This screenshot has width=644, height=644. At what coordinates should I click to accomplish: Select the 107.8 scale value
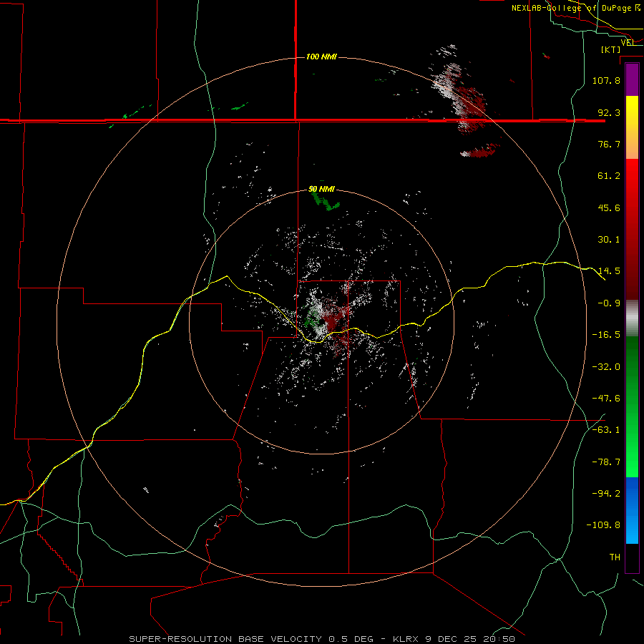606,80
